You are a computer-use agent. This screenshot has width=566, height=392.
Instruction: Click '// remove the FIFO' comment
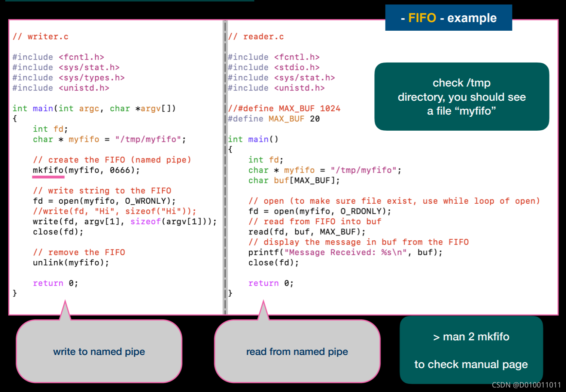[79, 252]
